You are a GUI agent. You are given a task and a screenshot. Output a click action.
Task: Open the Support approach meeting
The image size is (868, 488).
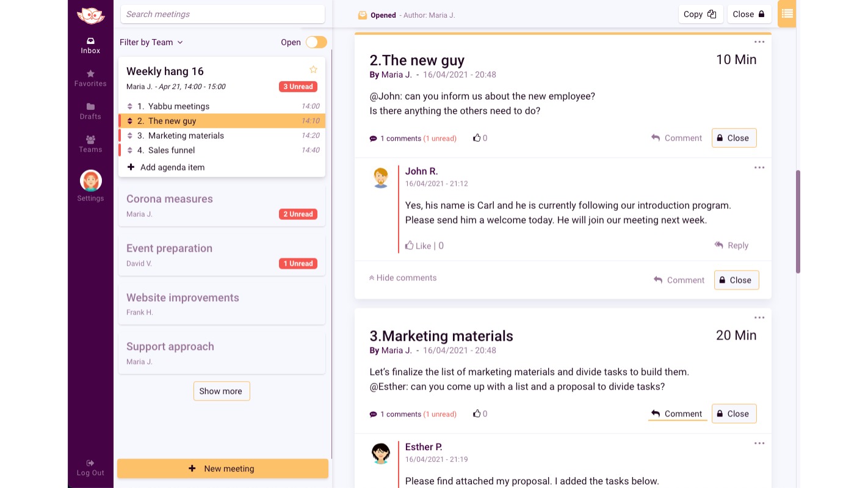(222, 354)
